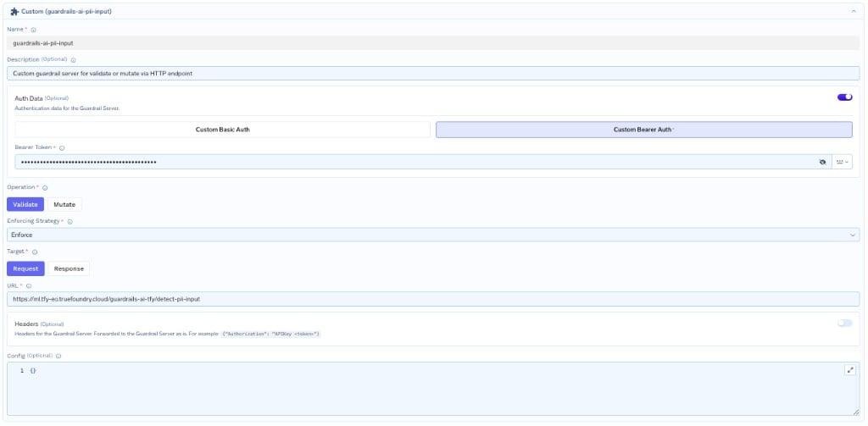Open info tooltip next to Config label
The image size is (868, 426).
[58, 356]
